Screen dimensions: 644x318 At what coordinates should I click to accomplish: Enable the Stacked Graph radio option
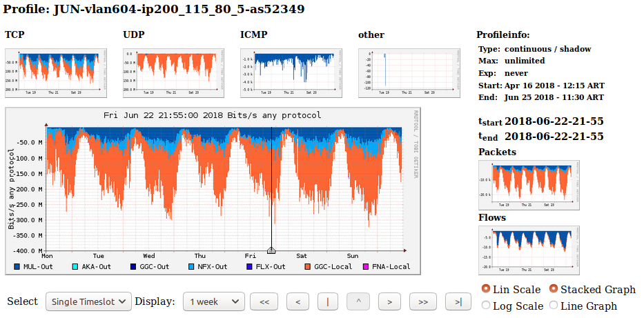[554, 289]
